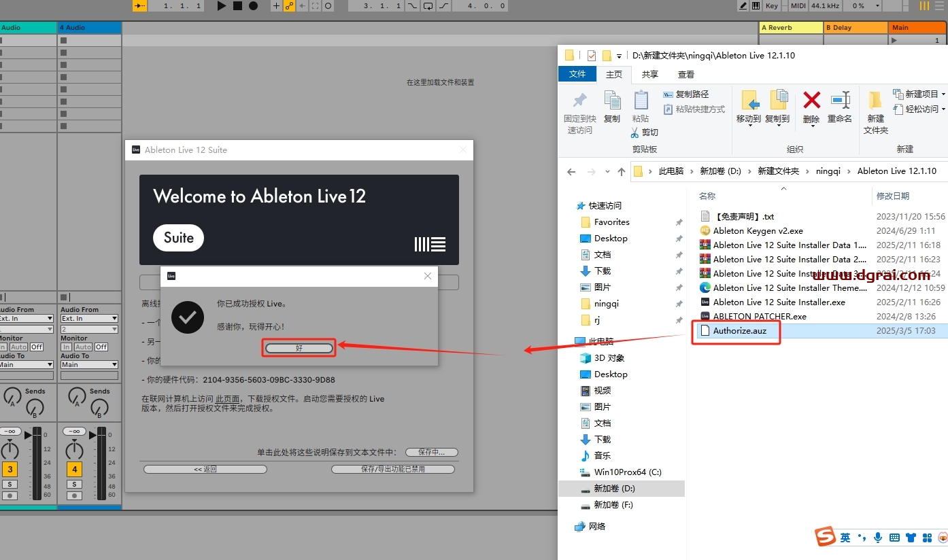
Task: Enable the Loop switch in transport
Action: [428, 5]
